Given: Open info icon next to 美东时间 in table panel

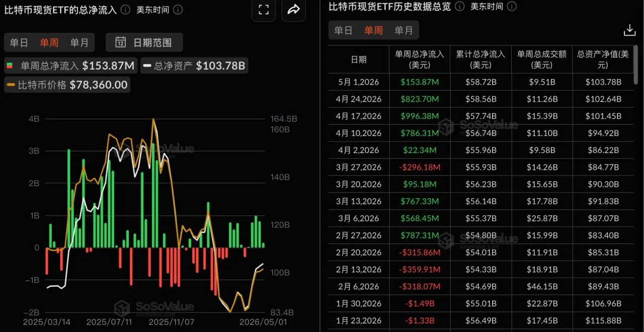Looking at the screenshot, I should click(x=512, y=6).
